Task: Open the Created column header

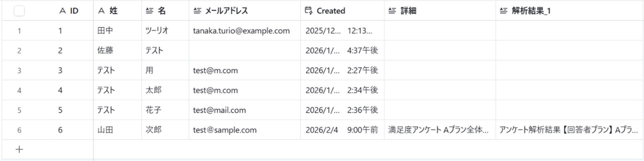Action: [342, 11]
